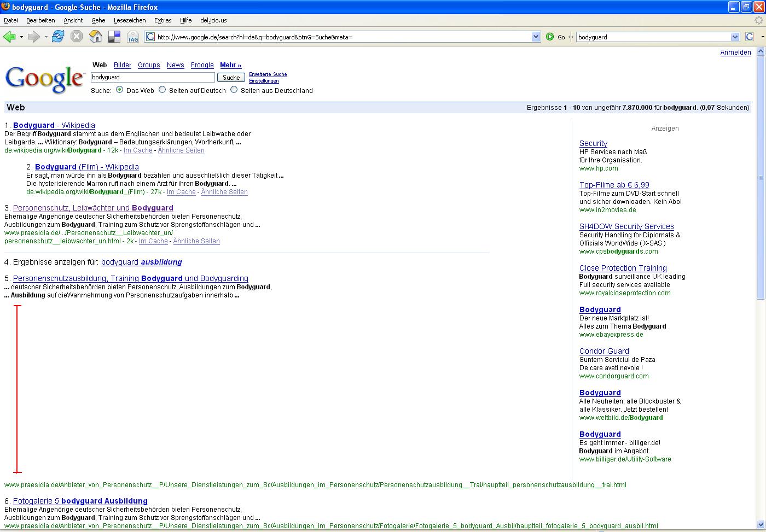The image size is (766, 532).
Task: Click the Anmelden link
Action: 735,52
